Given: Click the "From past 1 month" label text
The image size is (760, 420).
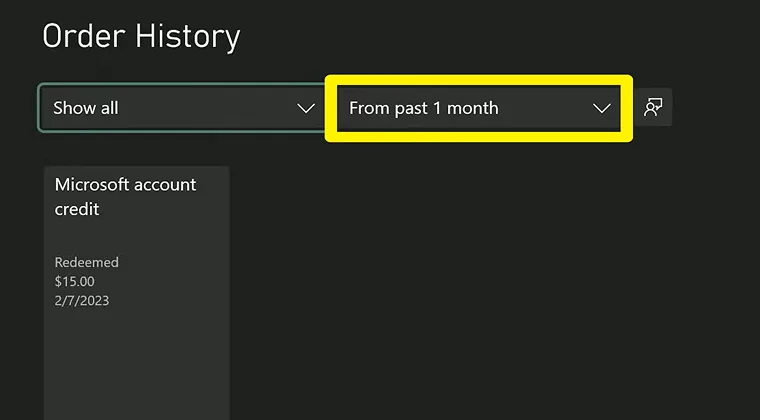Looking at the screenshot, I should 423,108.
